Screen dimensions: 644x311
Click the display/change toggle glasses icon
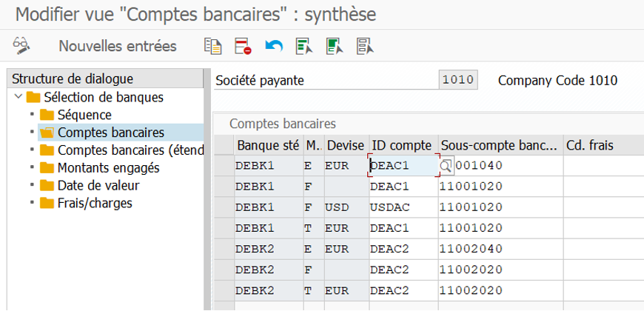pos(20,46)
